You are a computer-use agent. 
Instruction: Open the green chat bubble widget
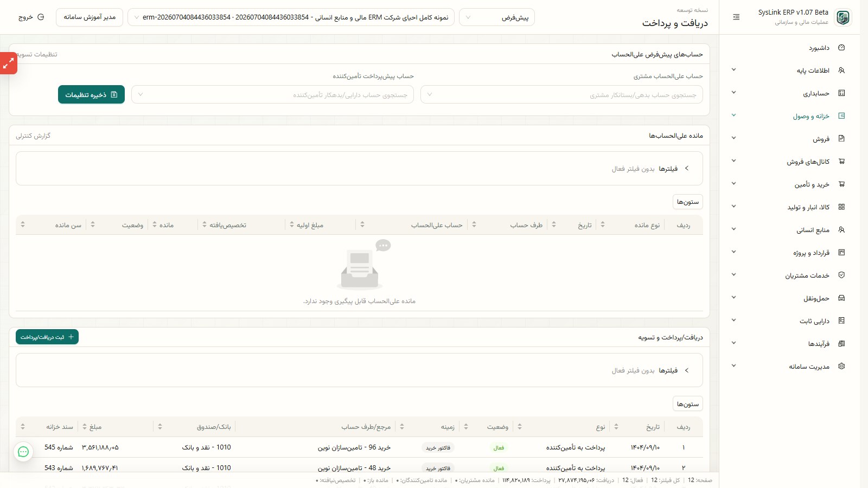[23, 452]
